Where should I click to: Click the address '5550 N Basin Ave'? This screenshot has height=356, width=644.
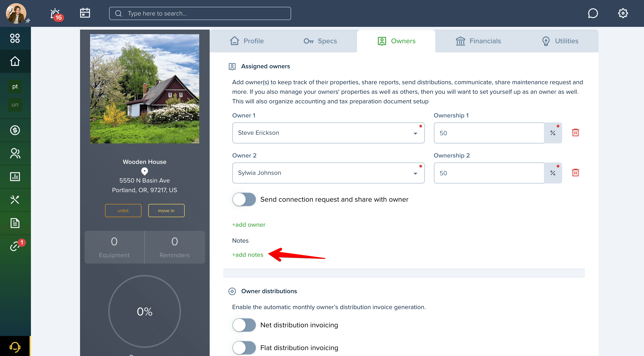144,181
